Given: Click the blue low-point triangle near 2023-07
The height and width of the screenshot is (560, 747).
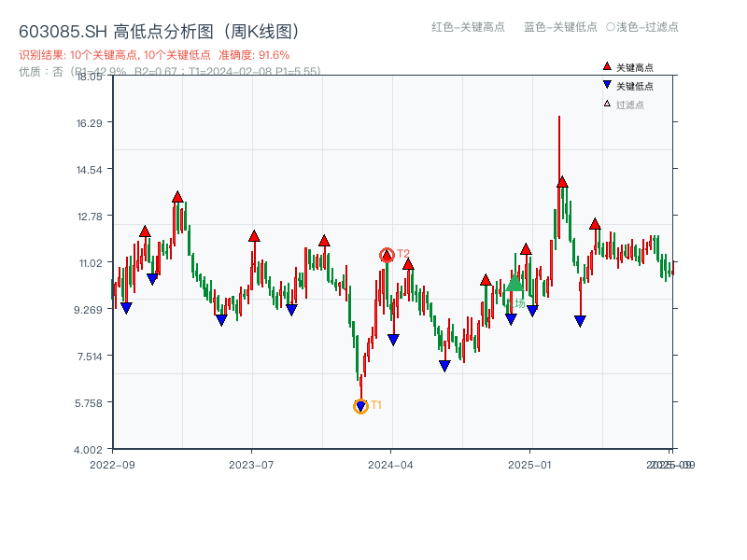Looking at the screenshot, I should click(222, 317).
